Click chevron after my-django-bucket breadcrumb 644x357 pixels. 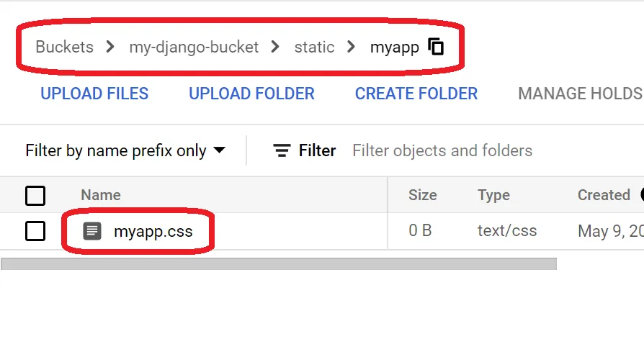pos(275,48)
